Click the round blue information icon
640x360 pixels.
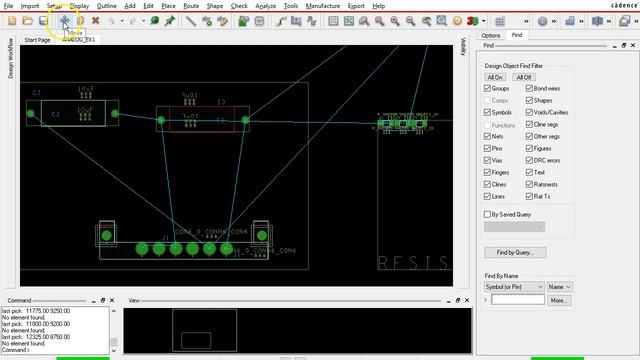[x=542, y=21]
